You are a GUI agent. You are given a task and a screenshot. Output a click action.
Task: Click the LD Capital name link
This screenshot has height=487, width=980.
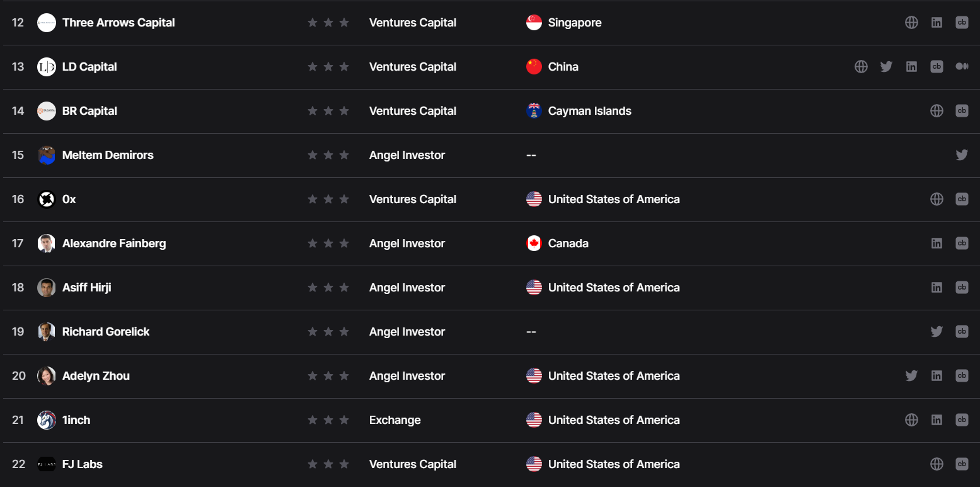pyautogui.click(x=89, y=67)
